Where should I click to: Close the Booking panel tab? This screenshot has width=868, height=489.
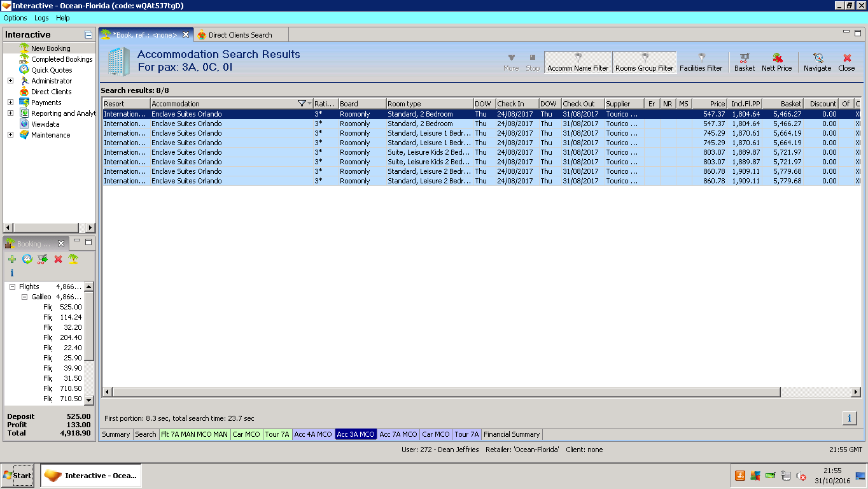tap(61, 243)
